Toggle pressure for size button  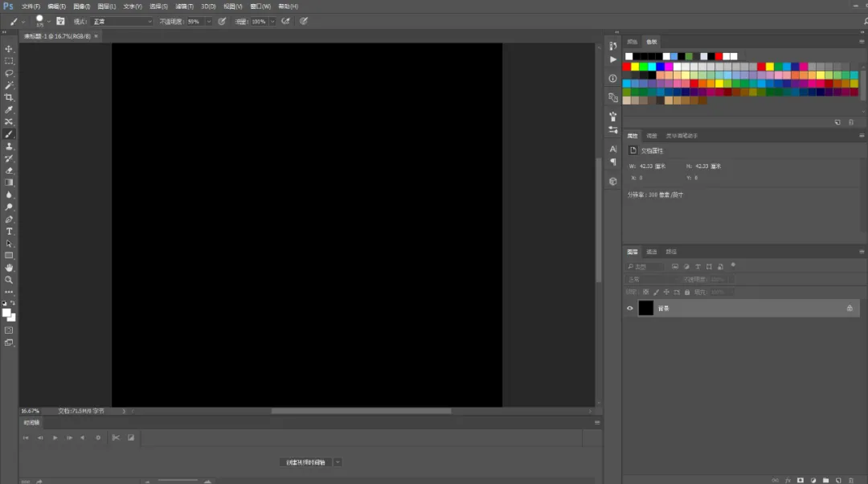304,22
